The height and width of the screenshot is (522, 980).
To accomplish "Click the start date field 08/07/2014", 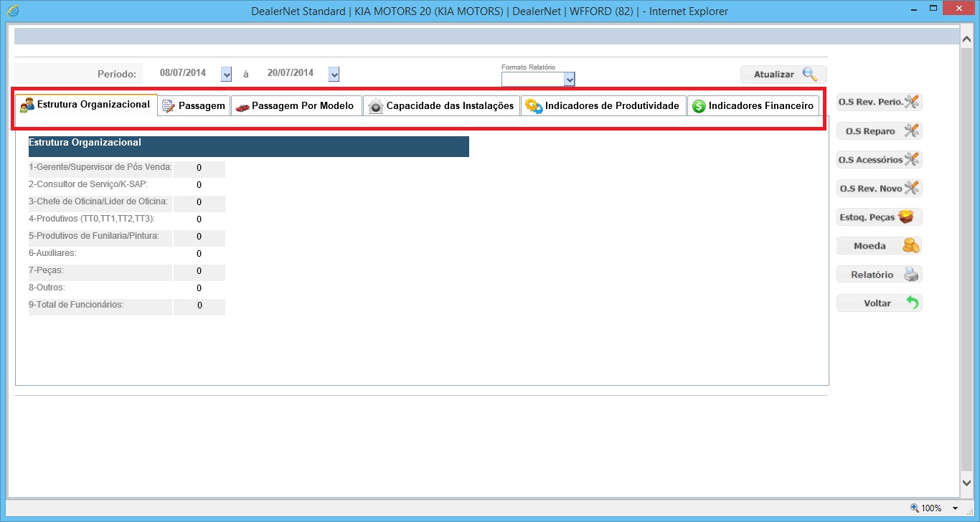I will 183,73.
